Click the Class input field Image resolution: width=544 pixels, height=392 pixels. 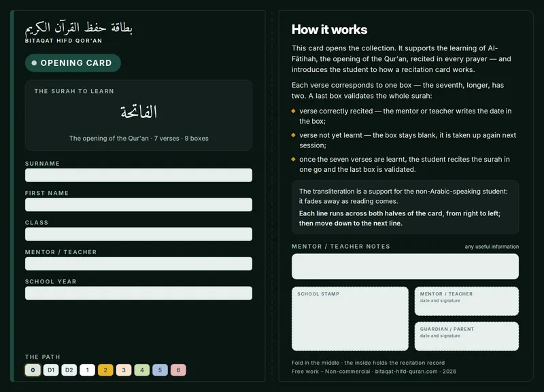tap(139, 234)
